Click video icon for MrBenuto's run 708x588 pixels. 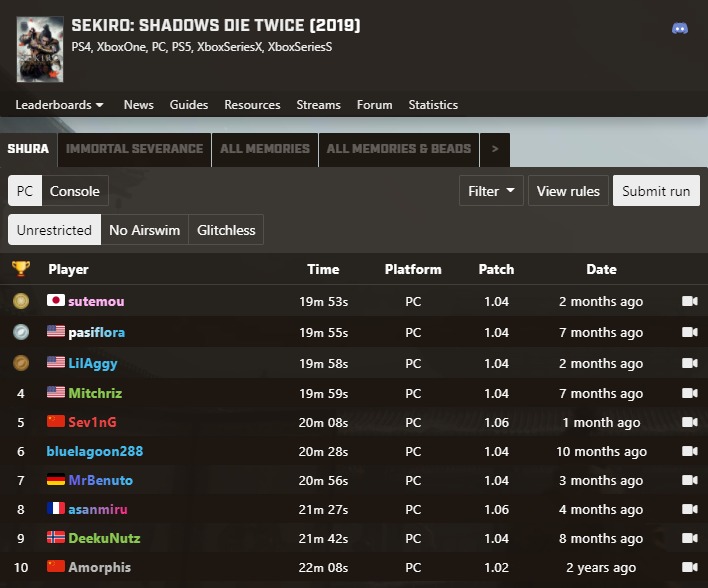[689, 480]
